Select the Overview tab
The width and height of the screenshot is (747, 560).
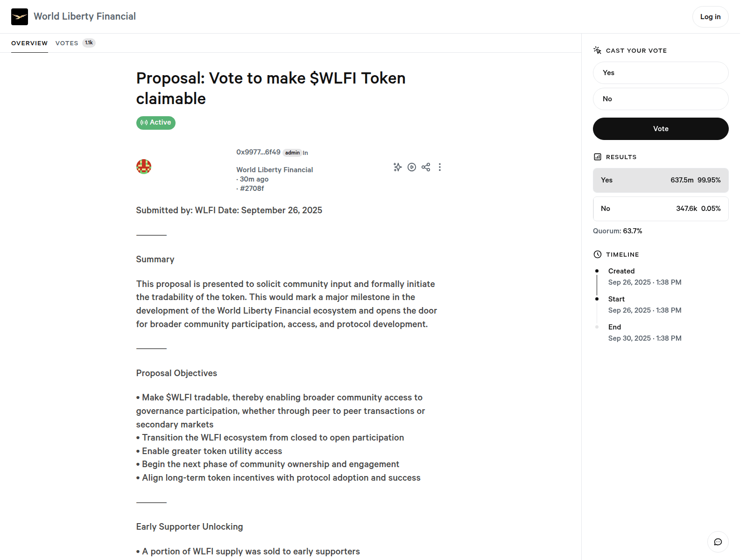pos(29,43)
